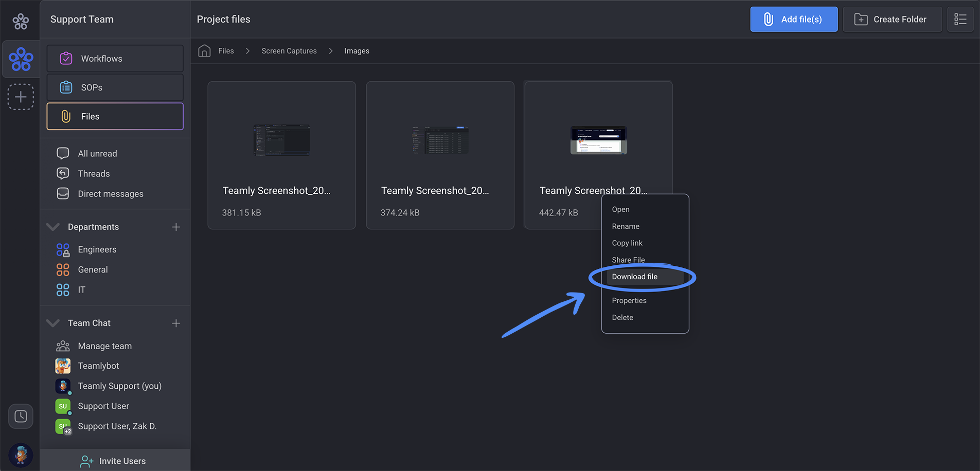Click the Create Folder button

tap(892, 20)
